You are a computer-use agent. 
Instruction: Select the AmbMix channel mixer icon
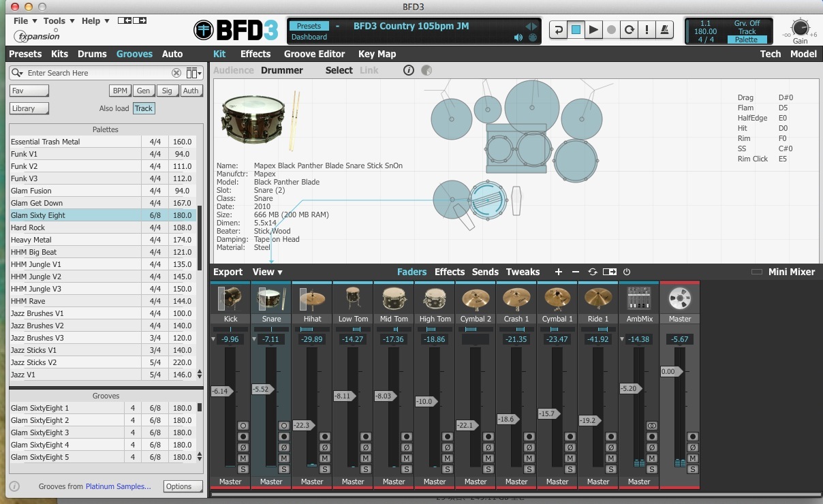click(639, 298)
